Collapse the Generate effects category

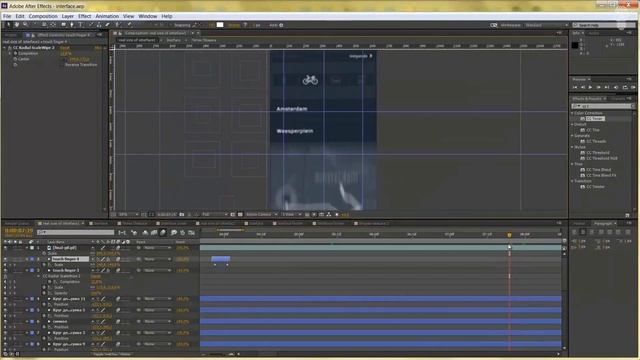(572, 136)
